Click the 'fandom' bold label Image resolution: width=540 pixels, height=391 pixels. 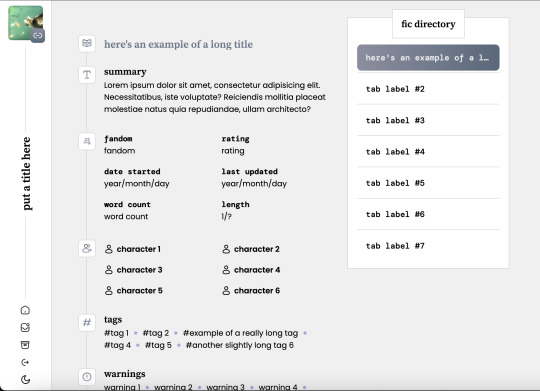[118, 138]
